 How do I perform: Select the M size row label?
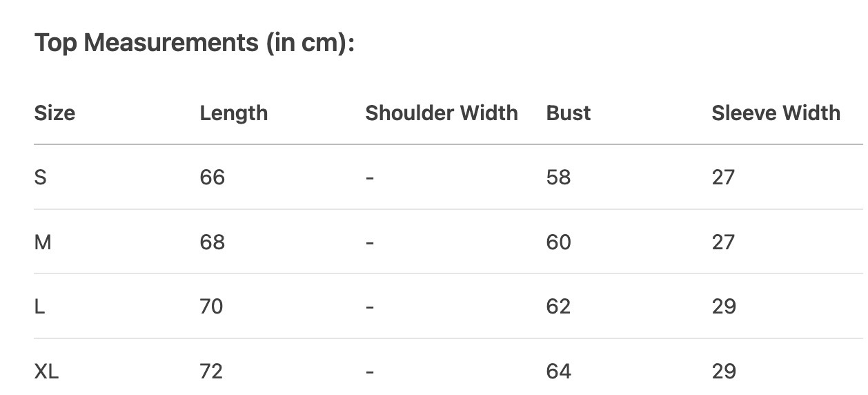coord(42,242)
